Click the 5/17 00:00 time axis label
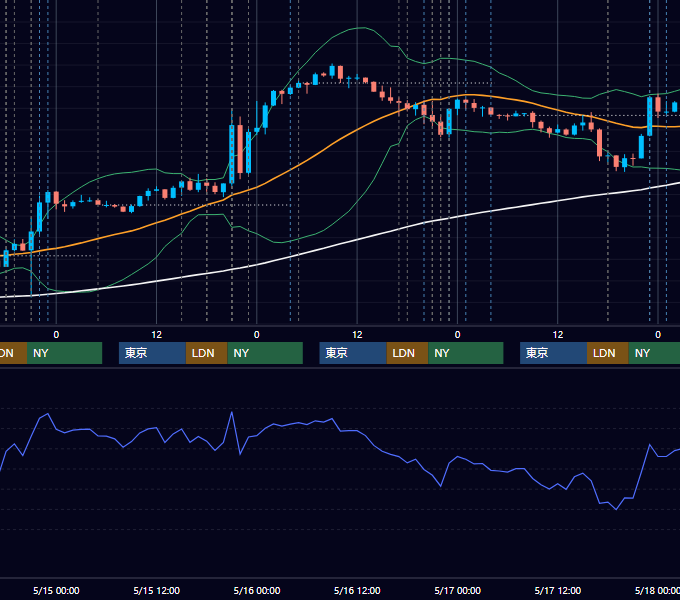The height and width of the screenshot is (600, 680). 458,590
